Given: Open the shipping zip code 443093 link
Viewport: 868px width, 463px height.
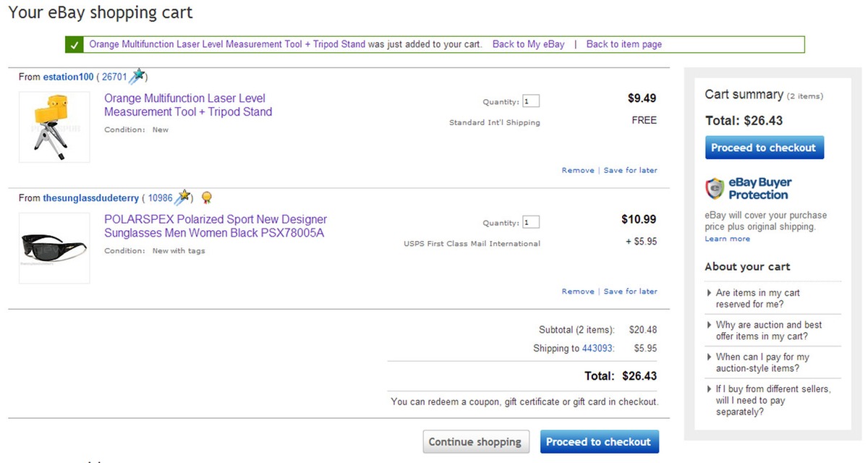Looking at the screenshot, I should 597,348.
